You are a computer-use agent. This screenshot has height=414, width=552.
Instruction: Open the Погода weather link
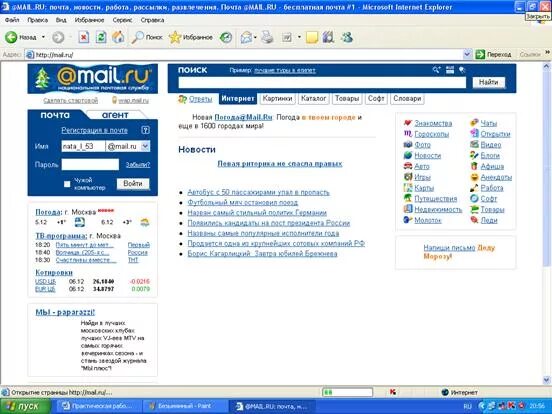click(48, 212)
